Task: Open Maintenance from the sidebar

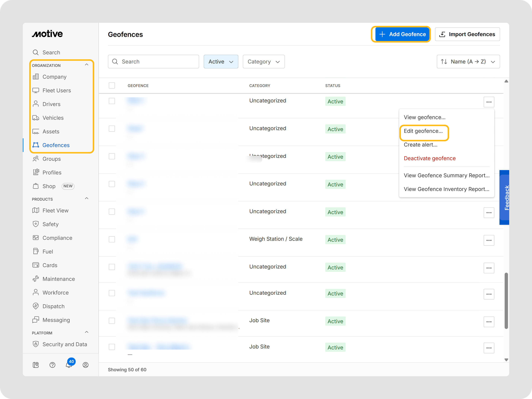Action: [59, 279]
